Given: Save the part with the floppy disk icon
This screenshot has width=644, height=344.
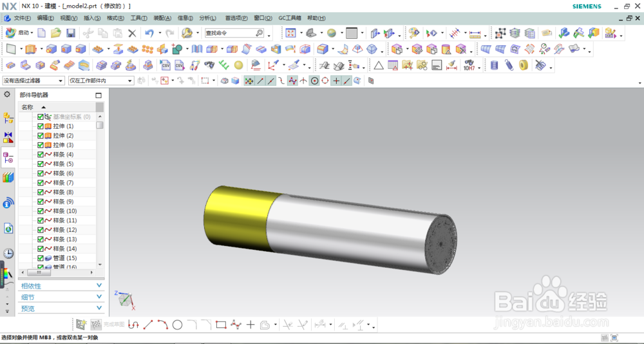Looking at the screenshot, I should coord(71,33).
